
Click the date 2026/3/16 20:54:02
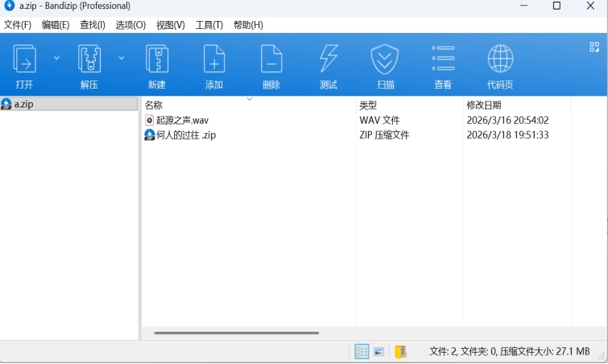(x=507, y=121)
